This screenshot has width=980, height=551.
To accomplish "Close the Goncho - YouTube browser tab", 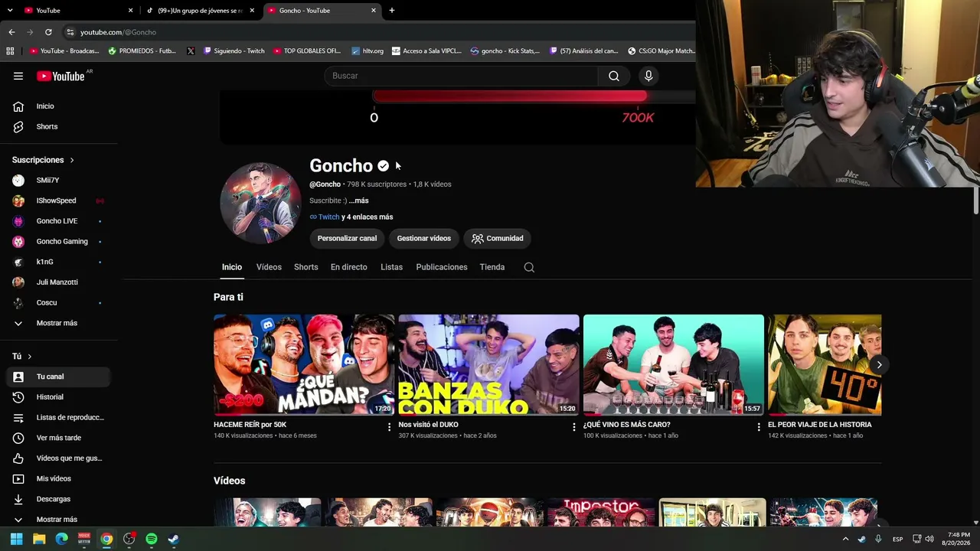I will click(x=374, y=11).
